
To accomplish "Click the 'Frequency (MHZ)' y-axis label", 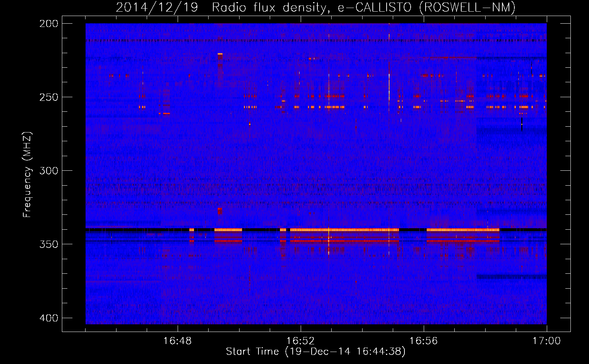I will click(x=27, y=175).
